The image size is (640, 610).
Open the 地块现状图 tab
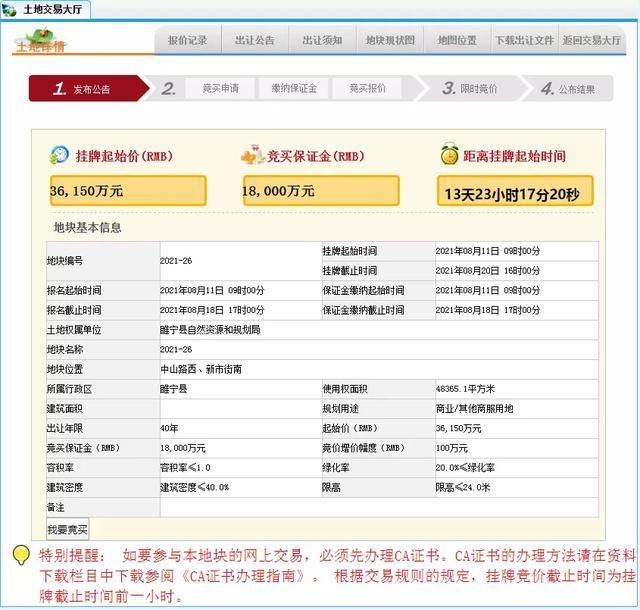click(x=390, y=40)
